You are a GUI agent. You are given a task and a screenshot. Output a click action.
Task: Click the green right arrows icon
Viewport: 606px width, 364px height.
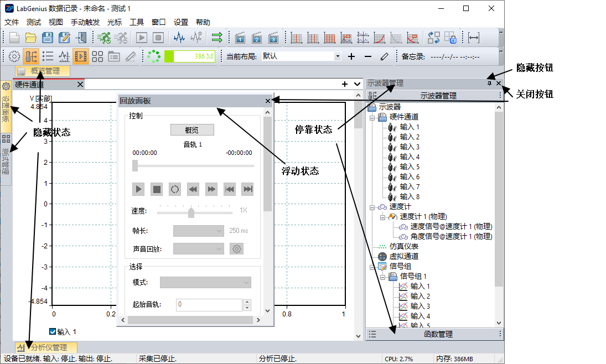point(217,38)
